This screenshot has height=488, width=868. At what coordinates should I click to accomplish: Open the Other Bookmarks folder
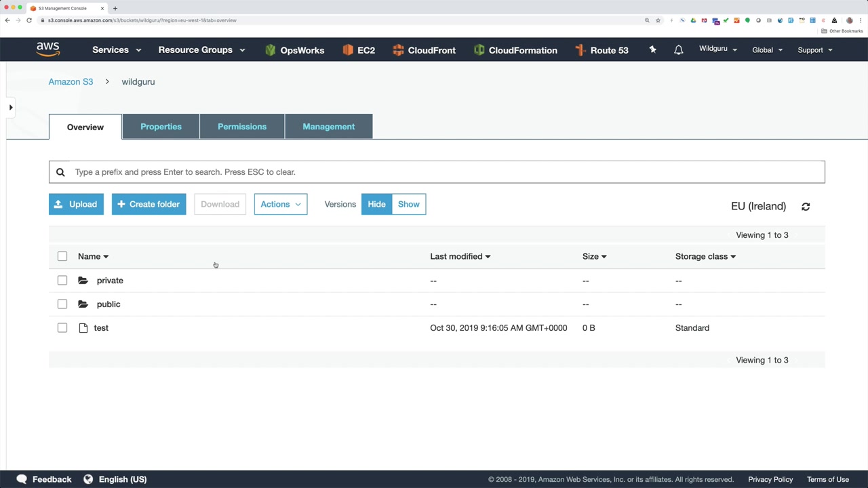[842, 31]
